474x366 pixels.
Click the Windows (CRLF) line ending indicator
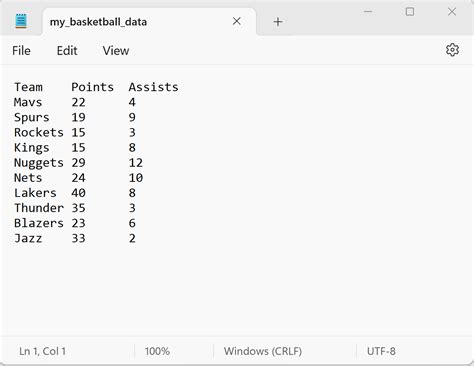[x=263, y=351]
